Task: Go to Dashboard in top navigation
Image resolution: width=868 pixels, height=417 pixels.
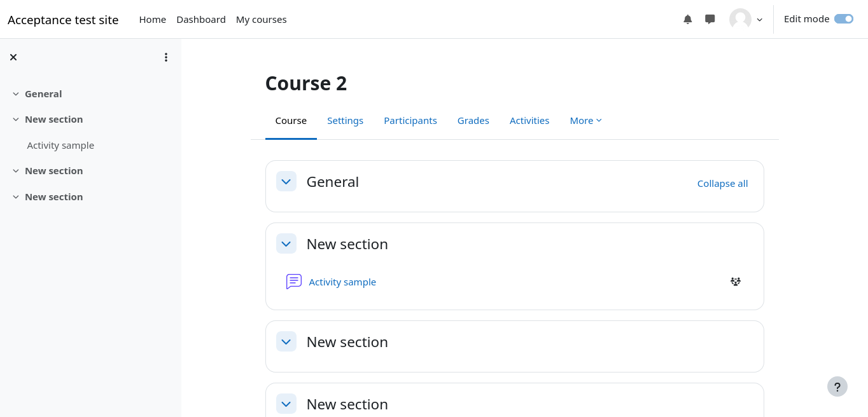Action: pos(200,20)
